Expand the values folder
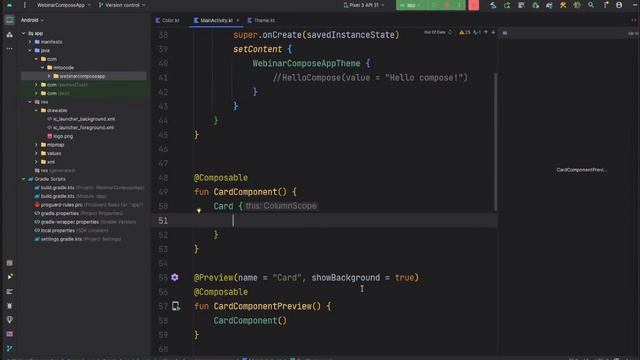The width and height of the screenshot is (640, 360). pos(36,153)
